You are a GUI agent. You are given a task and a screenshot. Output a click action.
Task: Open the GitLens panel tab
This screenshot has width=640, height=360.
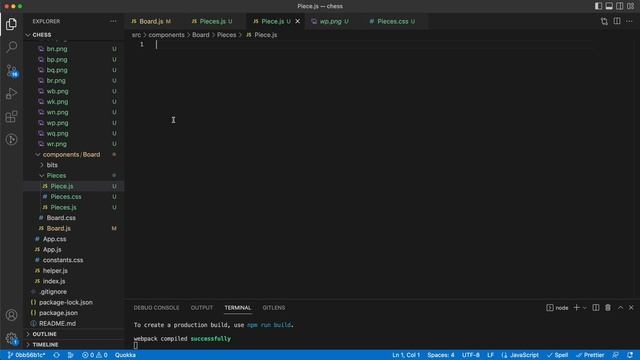click(273, 308)
